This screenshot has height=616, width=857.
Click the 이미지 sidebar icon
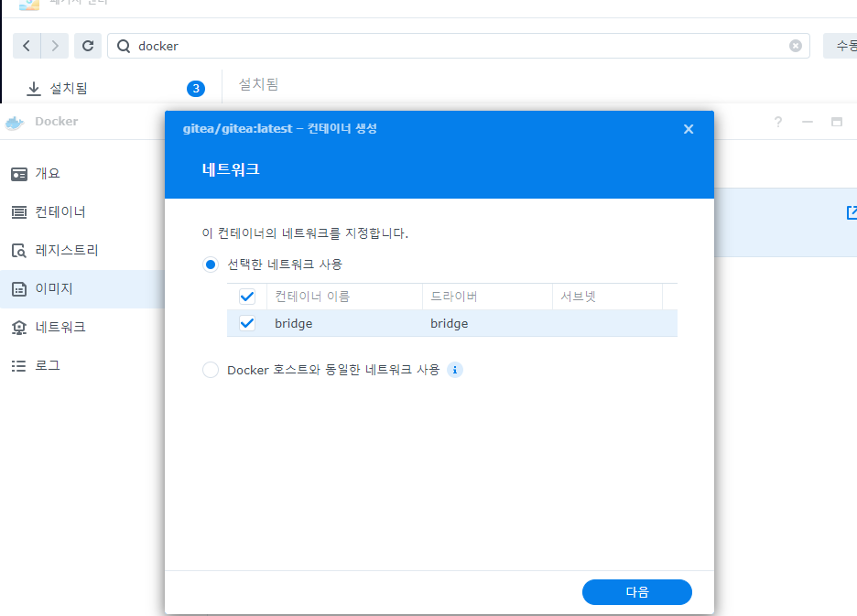[19, 289]
